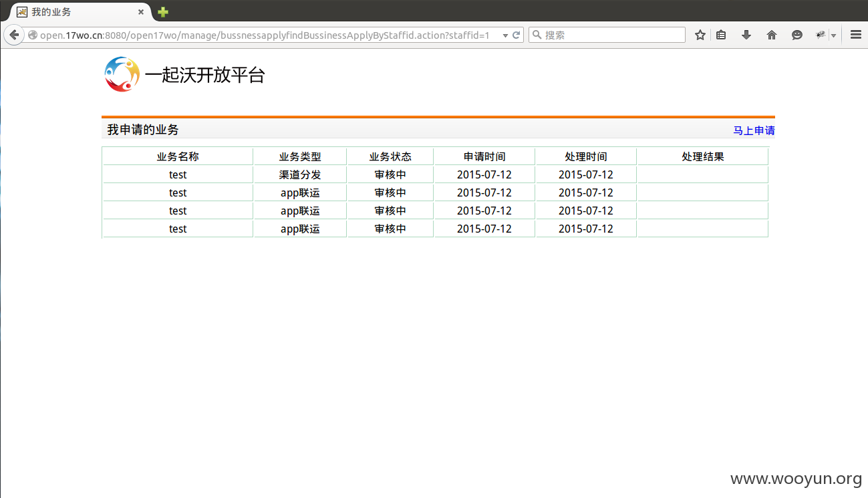Click the 渠道分发 cell

point(300,174)
